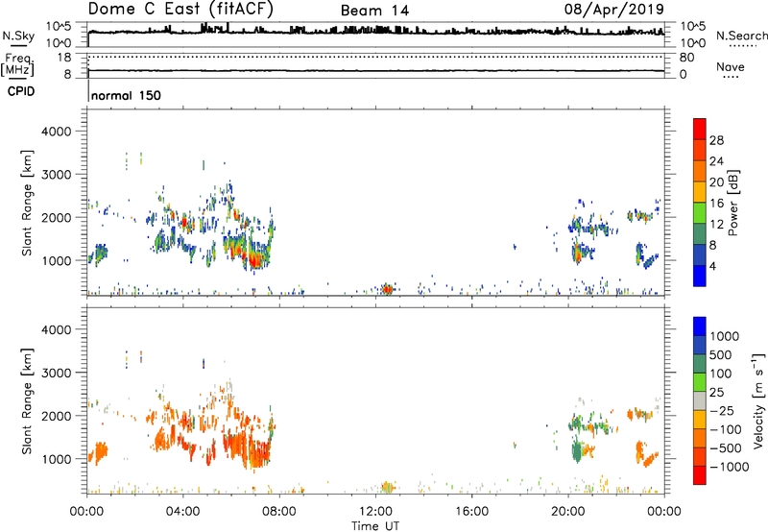The image size is (768, 532).
Task: Click the 1000 tick on Velocity colorbar
Action: tap(724, 336)
